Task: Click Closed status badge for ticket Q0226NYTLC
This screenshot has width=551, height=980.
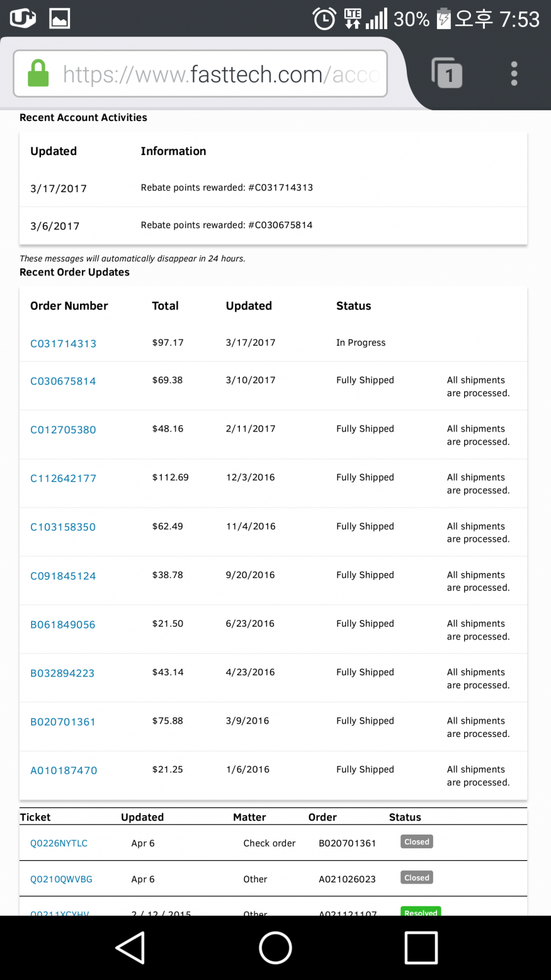Action: click(x=417, y=842)
